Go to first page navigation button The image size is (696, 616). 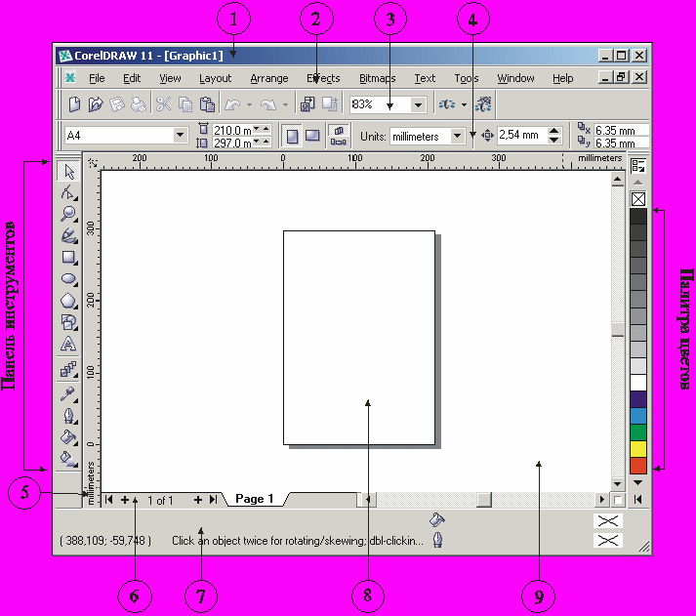[108, 500]
